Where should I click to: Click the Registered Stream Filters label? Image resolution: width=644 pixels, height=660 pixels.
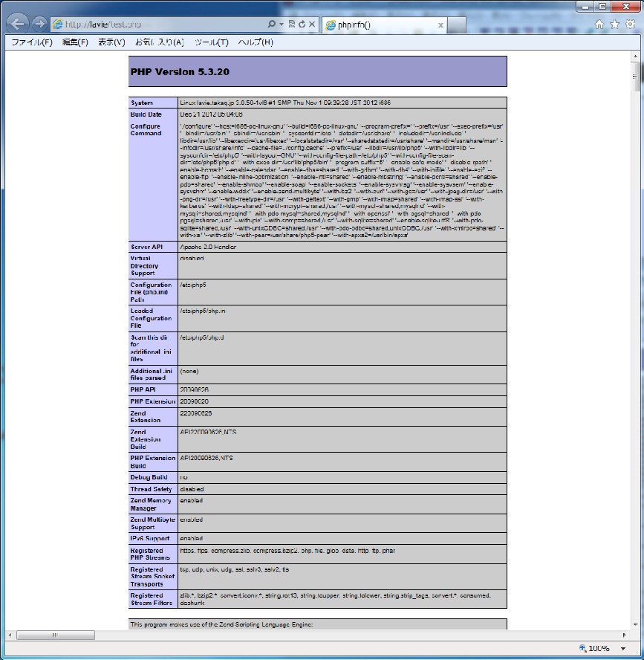(x=151, y=599)
